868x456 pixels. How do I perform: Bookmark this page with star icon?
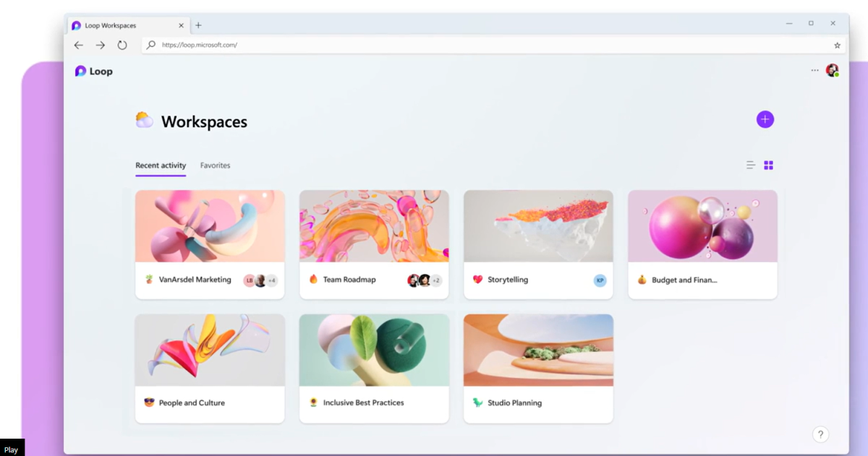point(838,45)
